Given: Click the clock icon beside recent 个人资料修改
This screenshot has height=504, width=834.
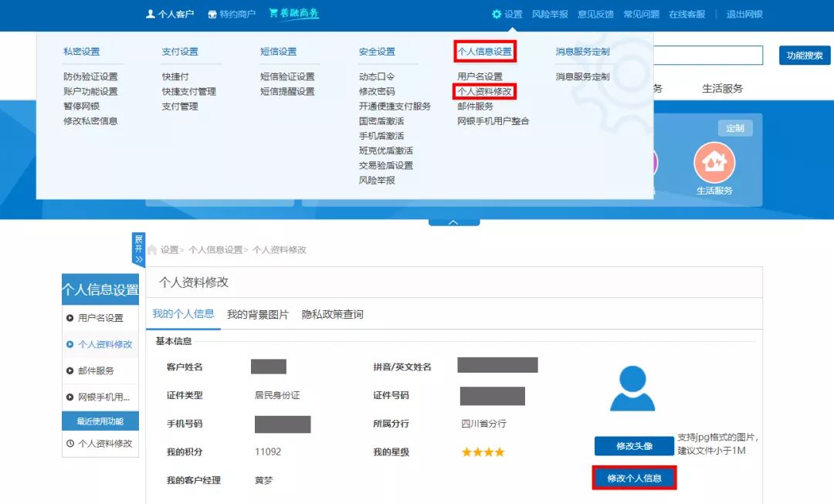Looking at the screenshot, I should (x=70, y=443).
